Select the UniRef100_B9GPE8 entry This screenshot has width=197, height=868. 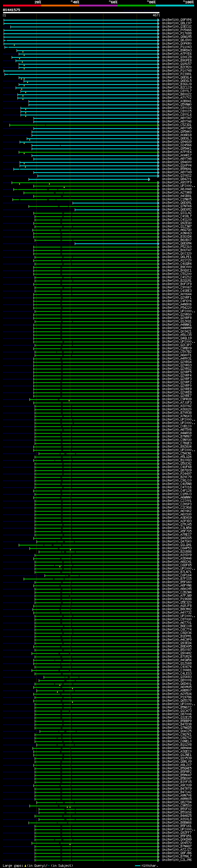coord(177,61)
